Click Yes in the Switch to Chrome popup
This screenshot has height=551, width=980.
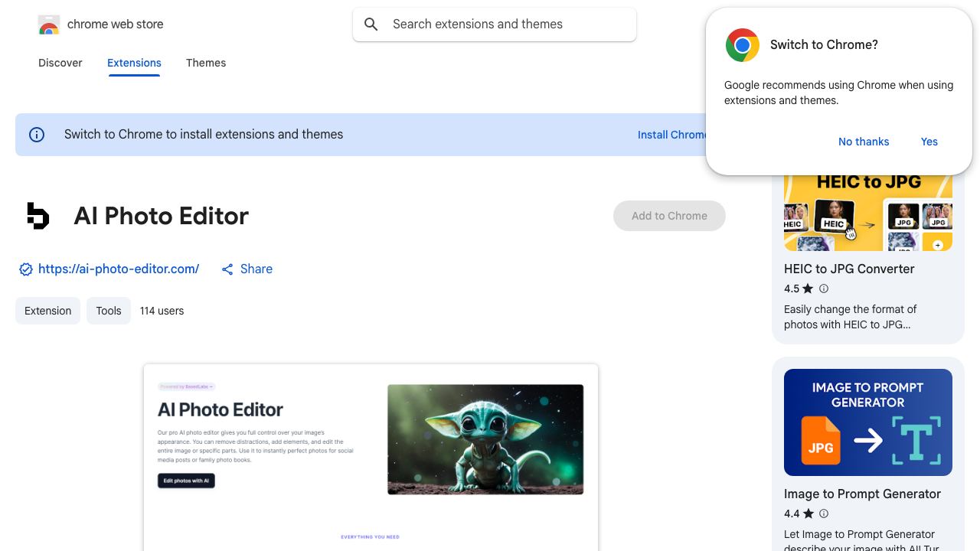click(x=929, y=142)
